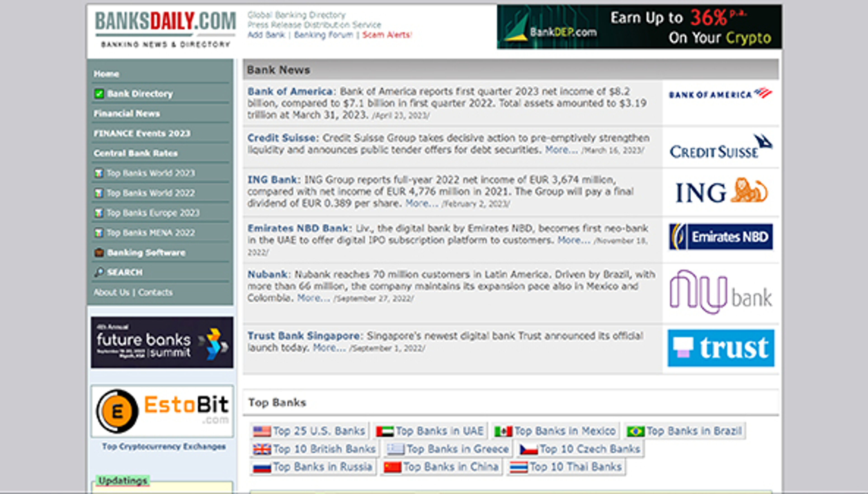
Task: Select the UAE flag icon
Action: click(x=384, y=431)
